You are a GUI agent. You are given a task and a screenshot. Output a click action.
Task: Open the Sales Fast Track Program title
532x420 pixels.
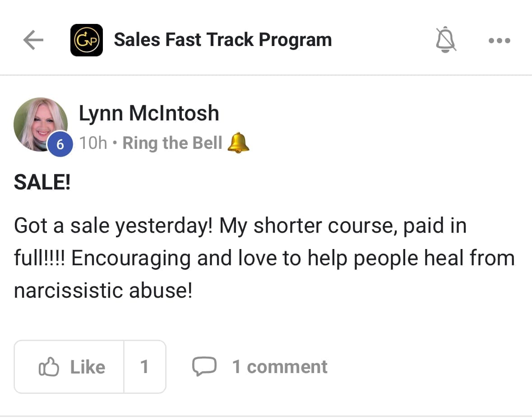[x=222, y=40]
